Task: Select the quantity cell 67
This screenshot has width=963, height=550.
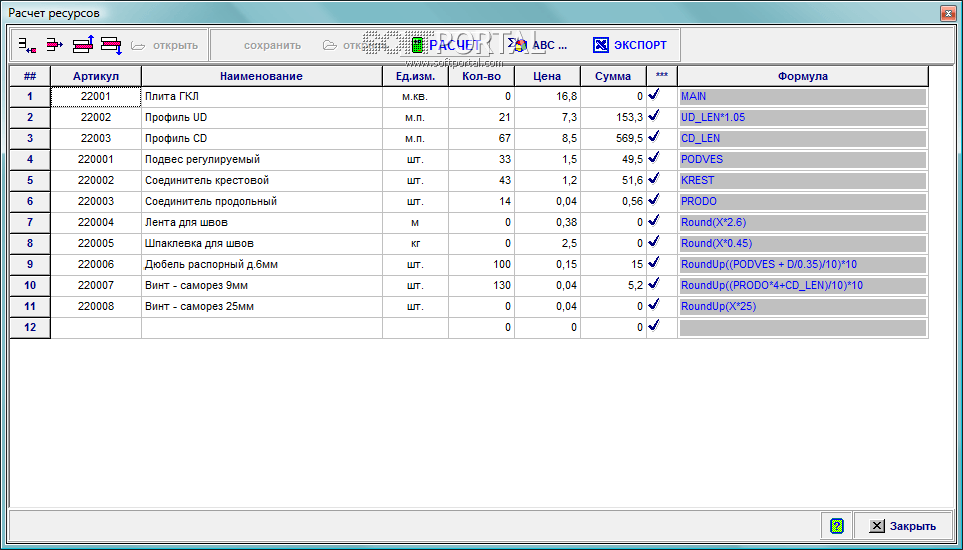Action: [482, 139]
